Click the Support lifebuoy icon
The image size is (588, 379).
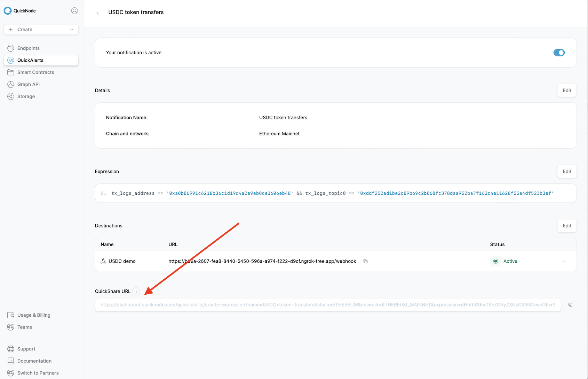click(x=11, y=349)
